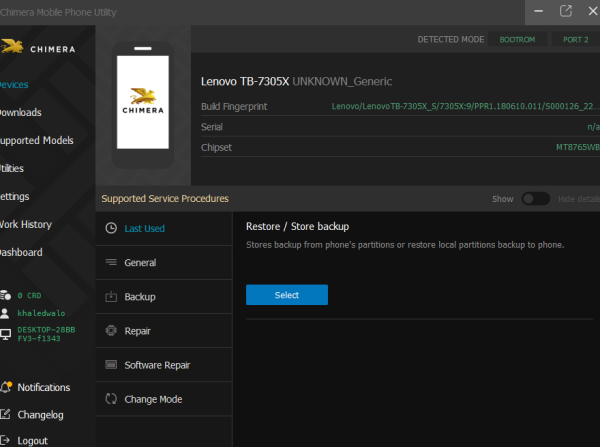The width and height of the screenshot is (600, 447).
Task: Click the Restore / Store backup heading
Action: click(297, 227)
